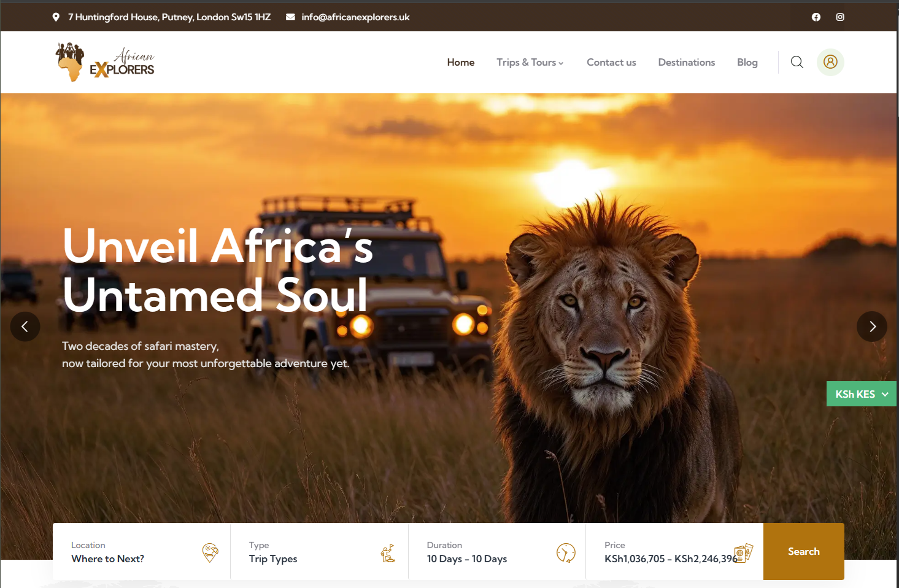Expand the Trips & Tours menu
This screenshot has width=899, height=588.
point(530,62)
